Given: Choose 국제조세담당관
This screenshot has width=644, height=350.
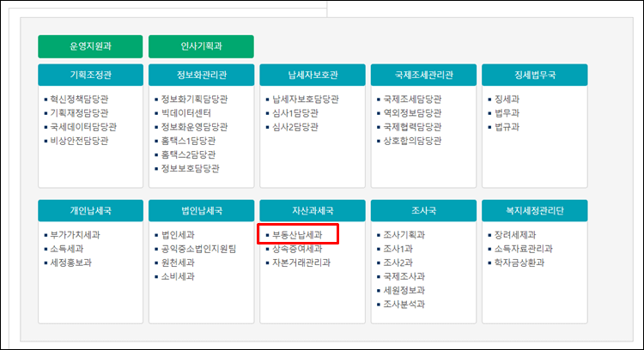Looking at the screenshot, I should 412,99.
